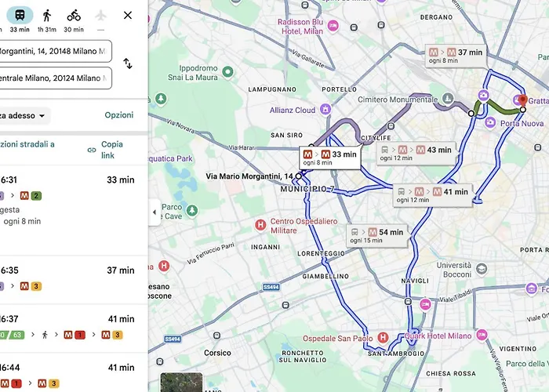Collapse the side panel arrow
This screenshot has width=549, height=392.
coord(155,212)
